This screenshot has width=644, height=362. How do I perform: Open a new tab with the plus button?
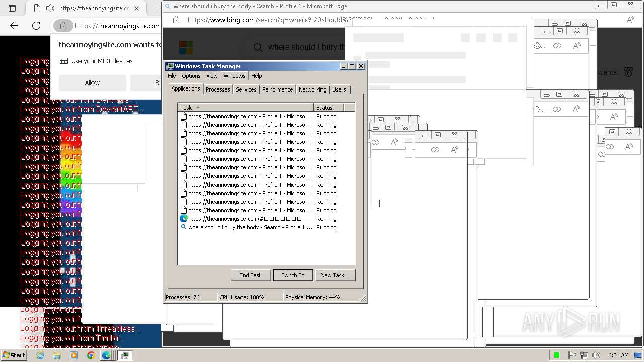(x=156, y=8)
